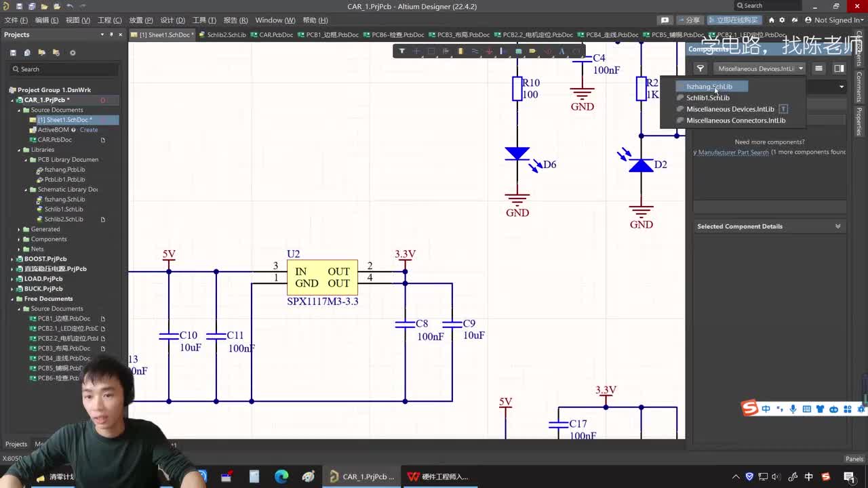Select the place part icon in schematic toolbar
868x488 pixels.
coord(460,51)
